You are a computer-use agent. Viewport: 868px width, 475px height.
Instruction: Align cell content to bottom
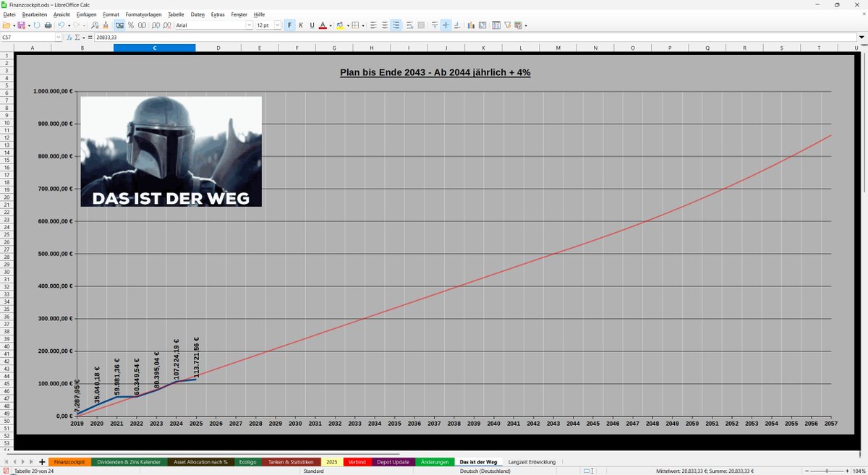coord(457,25)
